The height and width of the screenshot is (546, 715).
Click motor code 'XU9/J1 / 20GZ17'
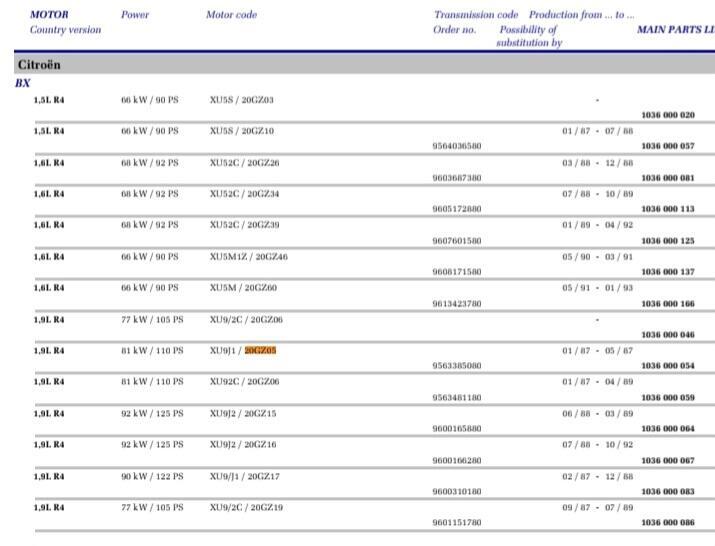pos(245,477)
